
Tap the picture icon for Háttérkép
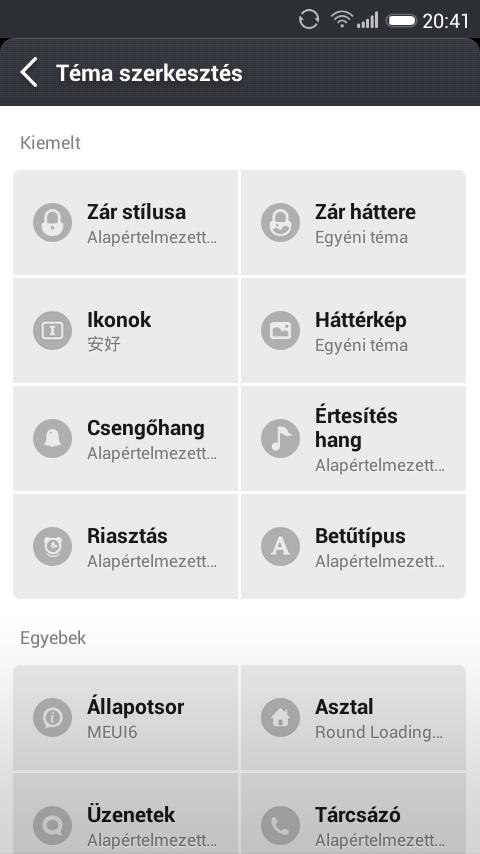point(281,331)
